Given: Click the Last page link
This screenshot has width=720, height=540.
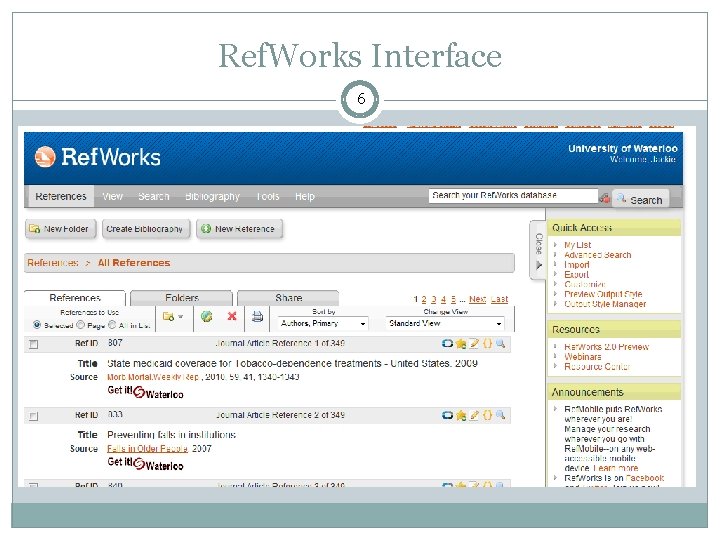Looking at the screenshot, I should [500, 299].
